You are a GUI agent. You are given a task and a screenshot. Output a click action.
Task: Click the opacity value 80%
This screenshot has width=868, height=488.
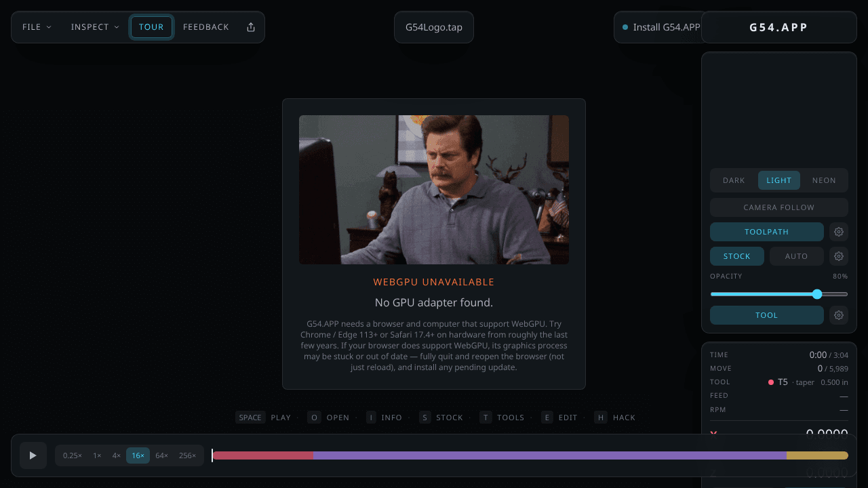[x=840, y=277]
